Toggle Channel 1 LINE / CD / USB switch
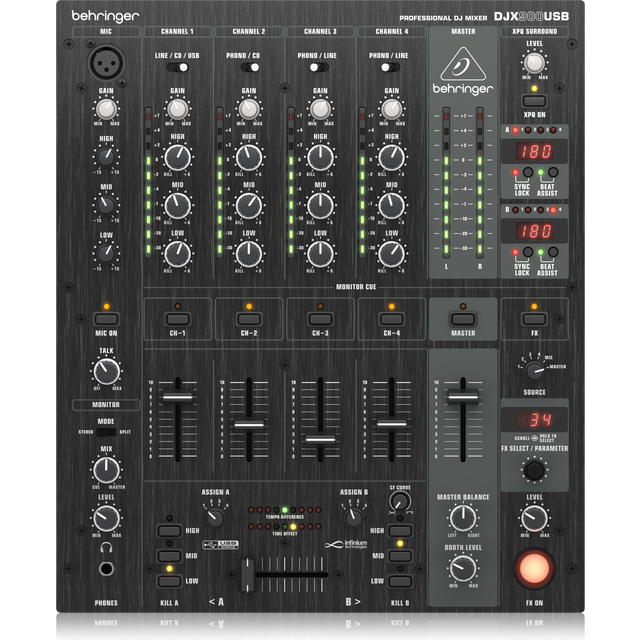Viewport: 640px width, 640px height. point(178,67)
